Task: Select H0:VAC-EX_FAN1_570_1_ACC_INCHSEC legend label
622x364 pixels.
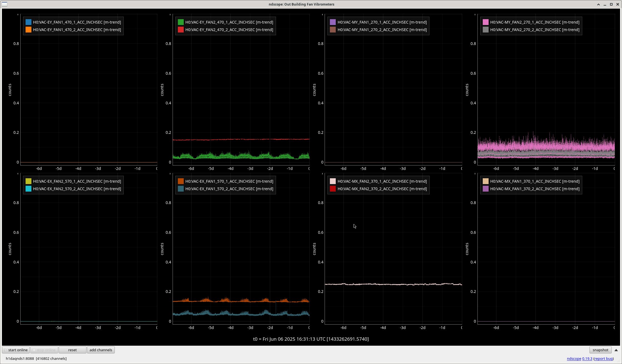Action: (x=229, y=181)
